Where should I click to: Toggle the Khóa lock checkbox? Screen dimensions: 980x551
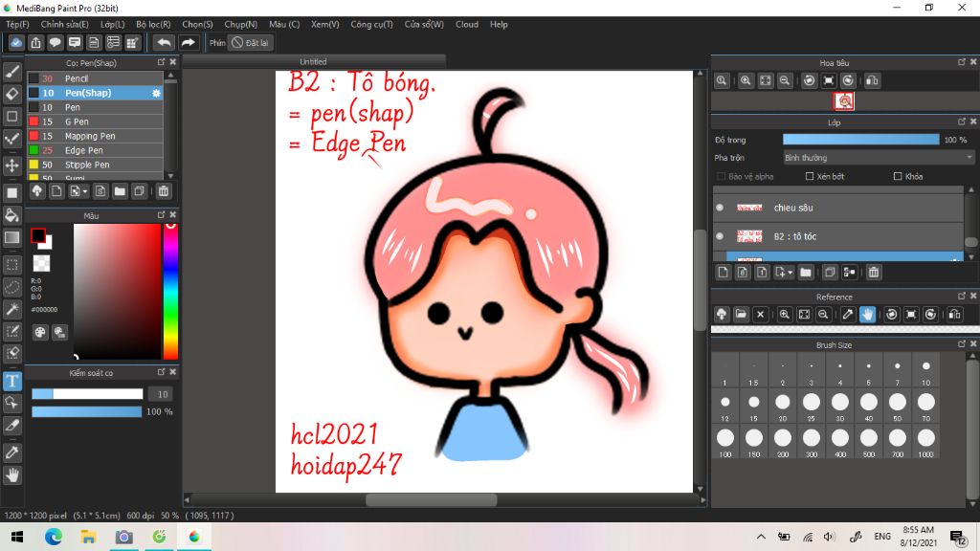[898, 177]
